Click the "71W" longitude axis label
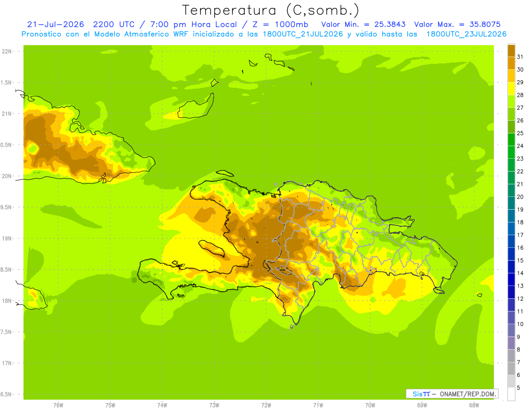The image size is (532, 411). tap(318, 405)
